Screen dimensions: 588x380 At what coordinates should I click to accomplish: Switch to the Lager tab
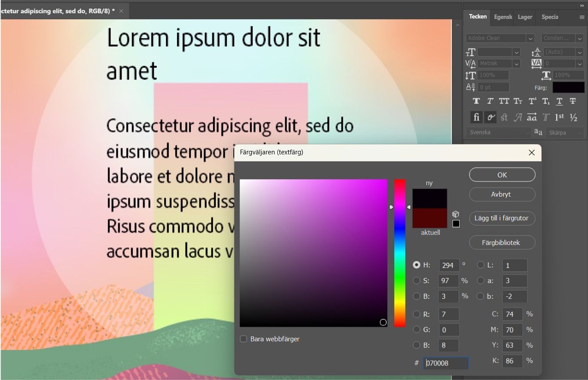[524, 17]
